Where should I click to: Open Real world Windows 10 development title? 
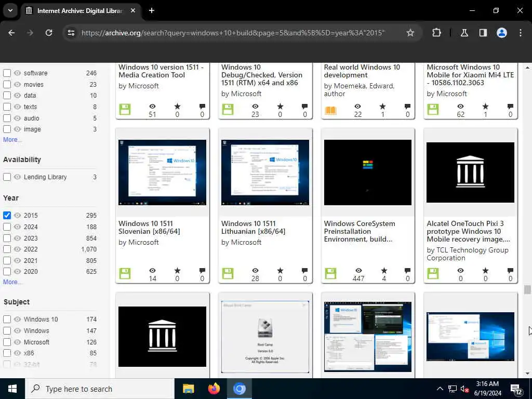(362, 71)
